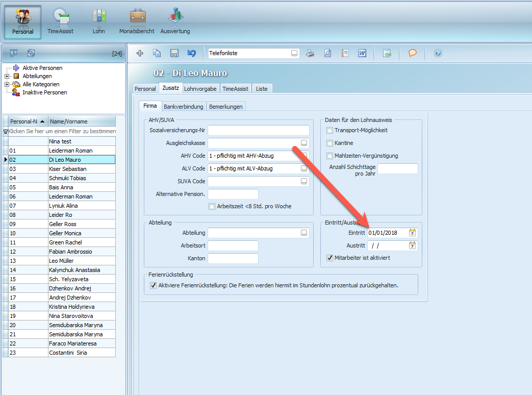Open the Eintritt date calendar picker
The height and width of the screenshot is (395, 532).
pos(412,233)
